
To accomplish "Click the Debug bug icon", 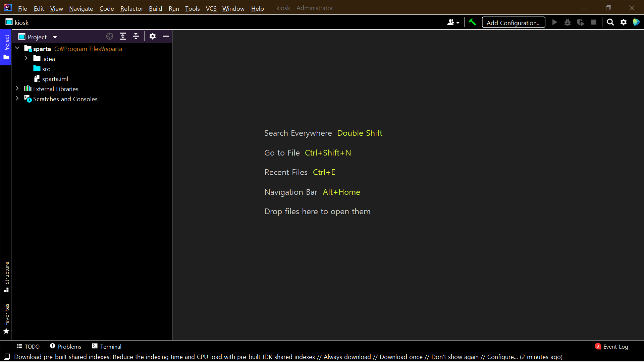I will [x=568, y=22].
